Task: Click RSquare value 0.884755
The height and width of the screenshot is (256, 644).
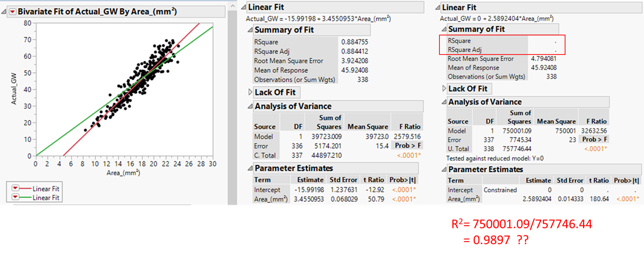Action: [x=354, y=42]
